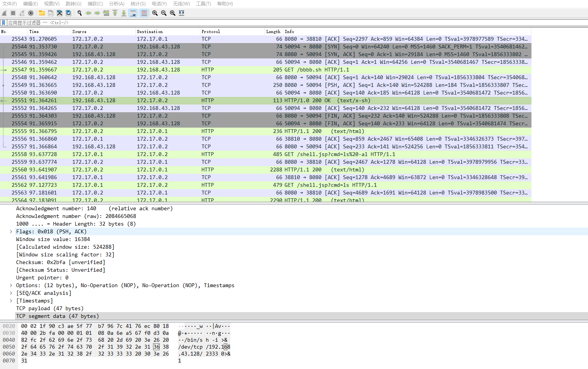This screenshot has height=369, width=588.
Task: Click the restart capture icon
Action: pyautogui.click(x=22, y=13)
